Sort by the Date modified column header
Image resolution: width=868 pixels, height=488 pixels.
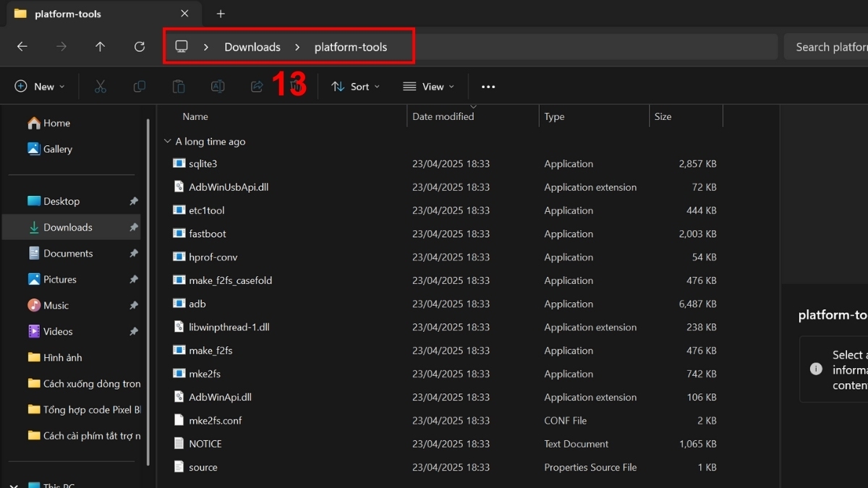point(443,116)
